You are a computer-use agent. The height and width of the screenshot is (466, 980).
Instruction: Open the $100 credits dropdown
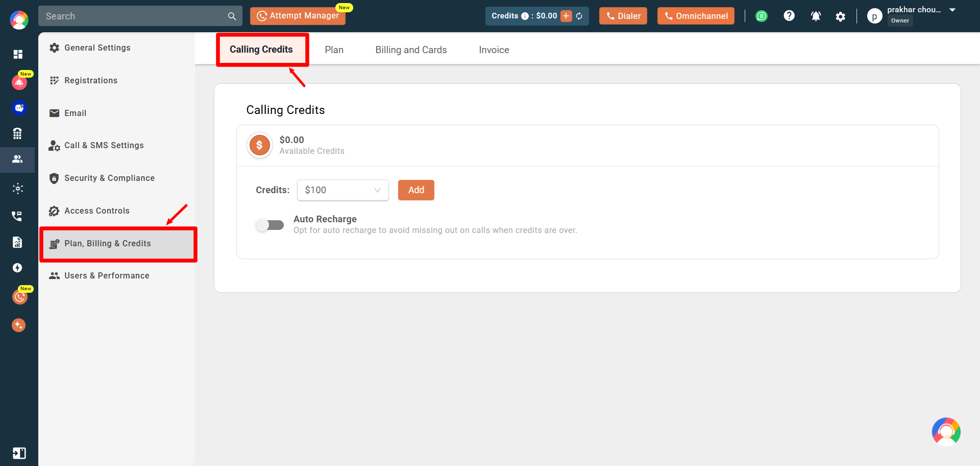click(343, 190)
